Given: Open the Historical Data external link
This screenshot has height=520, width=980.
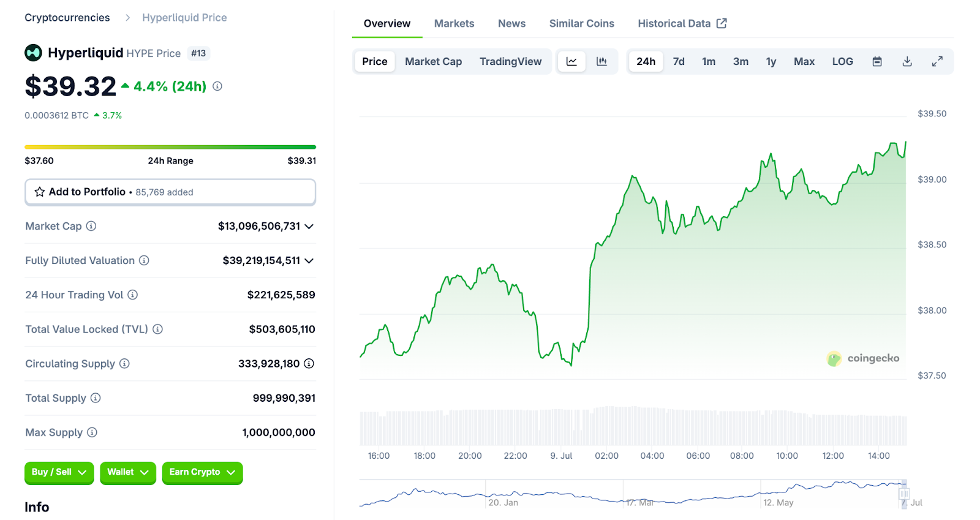Looking at the screenshot, I should point(682,23).
